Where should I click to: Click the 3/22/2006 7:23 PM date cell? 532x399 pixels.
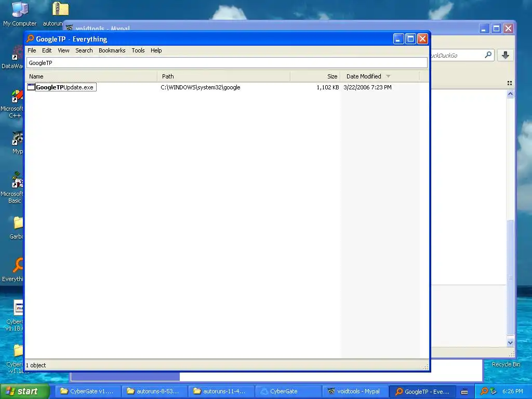click(367, 87)
